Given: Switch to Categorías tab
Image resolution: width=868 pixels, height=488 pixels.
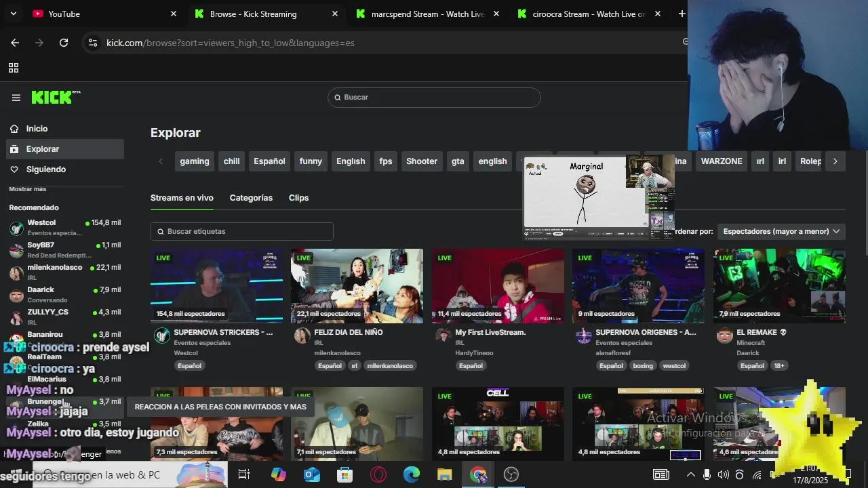Looking at the screenshot, I should pos(251,198).
